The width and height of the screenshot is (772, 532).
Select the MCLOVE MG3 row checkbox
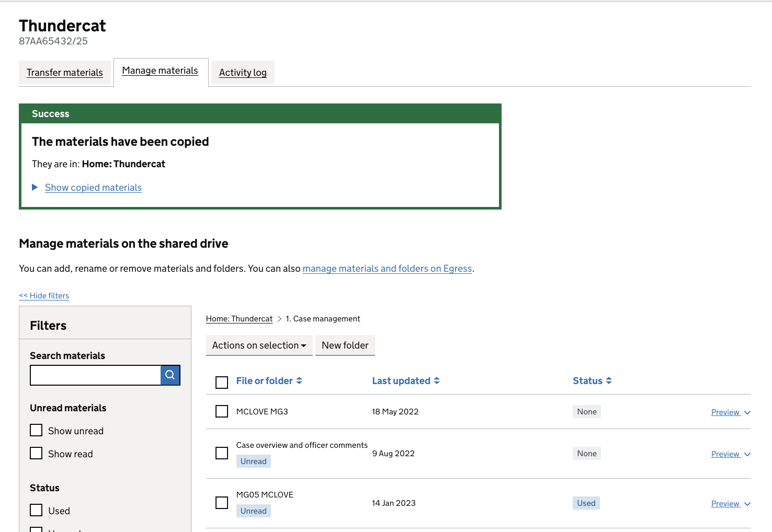coord(222,411)
